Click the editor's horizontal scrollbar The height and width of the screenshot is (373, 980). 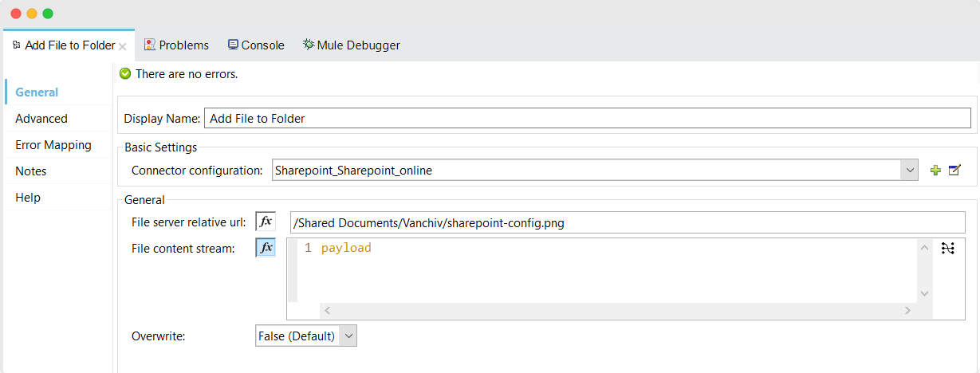coord(618,311)
